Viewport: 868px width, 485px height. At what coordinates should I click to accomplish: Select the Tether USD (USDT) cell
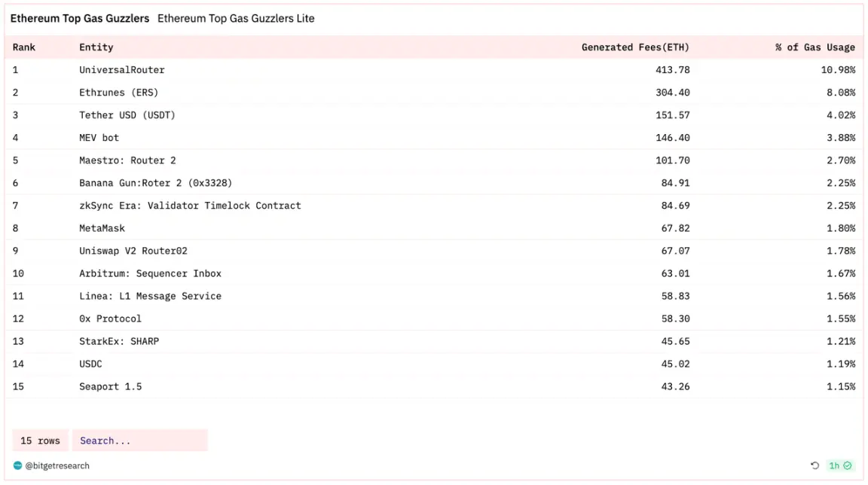(127, 114)
